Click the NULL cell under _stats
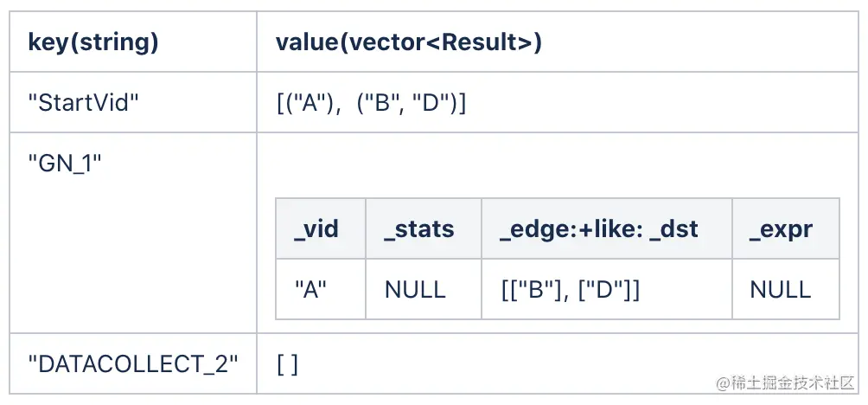The image size is (868, 405). (x=415, y=289)
